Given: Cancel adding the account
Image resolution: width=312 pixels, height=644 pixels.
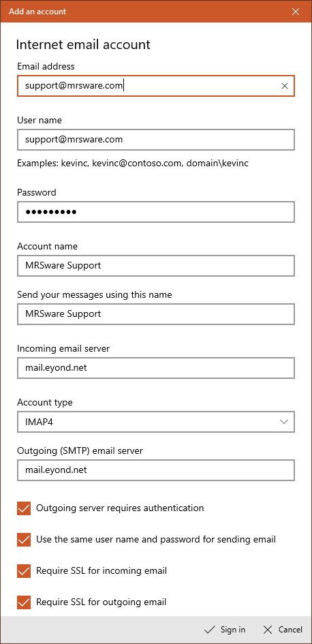Looking at the screenshot, I should click(283, 630).
